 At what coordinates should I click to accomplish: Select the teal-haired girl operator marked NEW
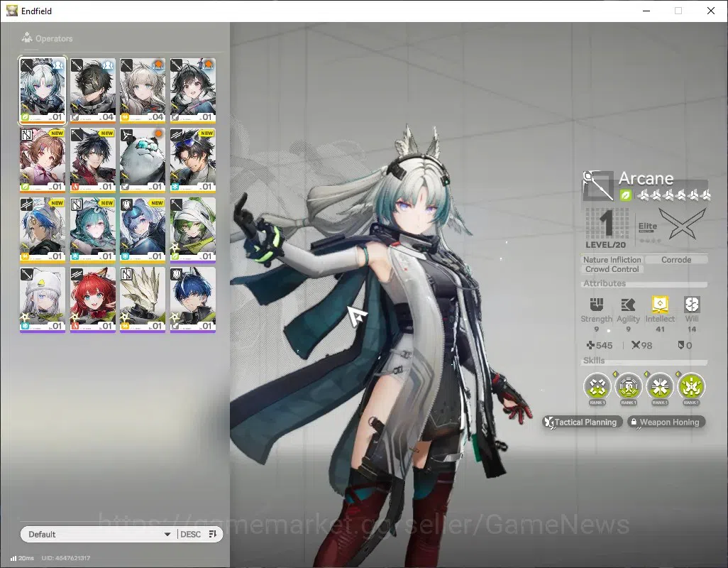pyautogui.click(x=93, y=230)
